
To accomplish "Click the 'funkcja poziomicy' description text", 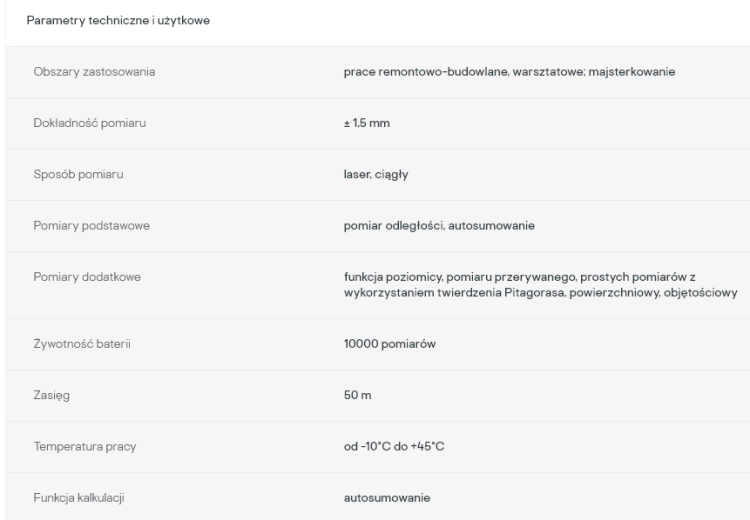I will coord(393,277).
